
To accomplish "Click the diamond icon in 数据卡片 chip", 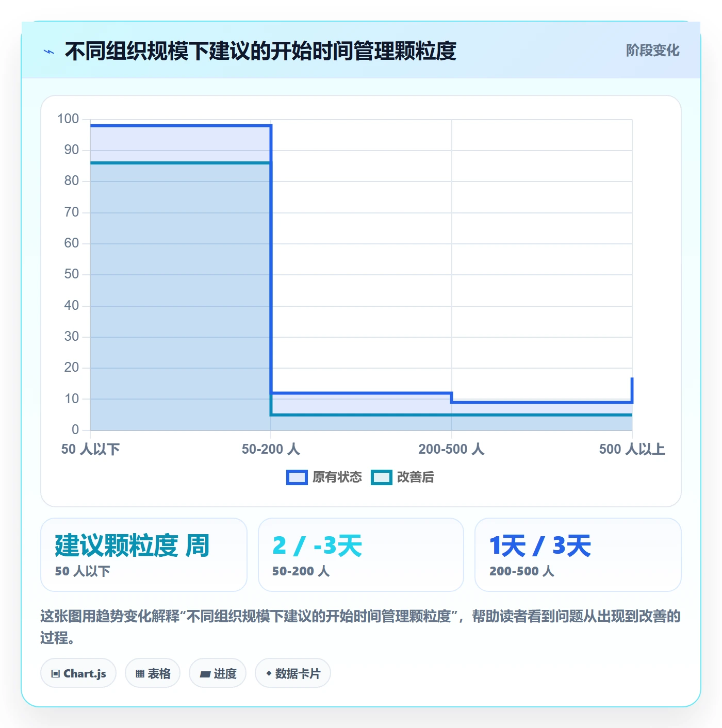I will (x=269, y=673).
